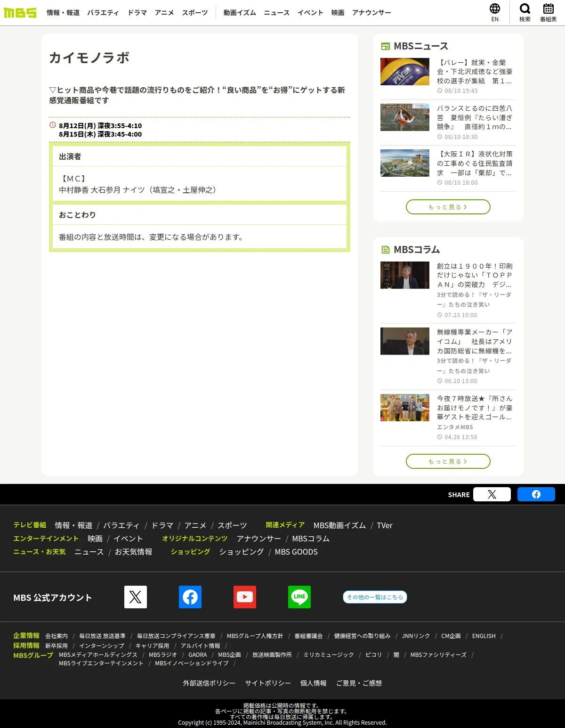Switch language via the EN globe icon

click(x=495, y=13)
